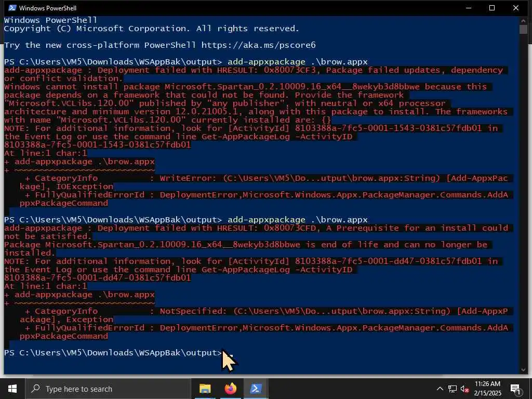532x399 pixels.
Task: Close the Windows PowerShell window
Action: [516, 8]
